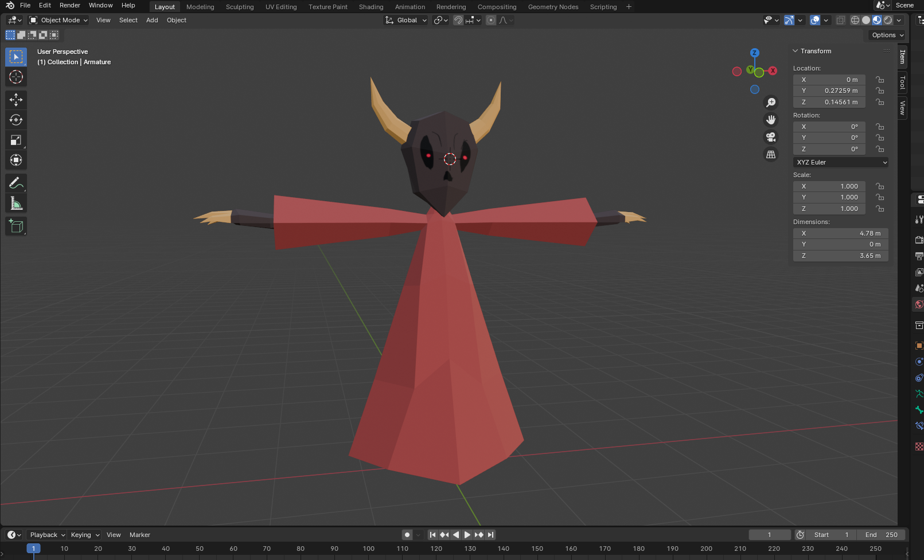Open the Render menu
This screenshot has height=560, width=924.
tap(70, 5)
